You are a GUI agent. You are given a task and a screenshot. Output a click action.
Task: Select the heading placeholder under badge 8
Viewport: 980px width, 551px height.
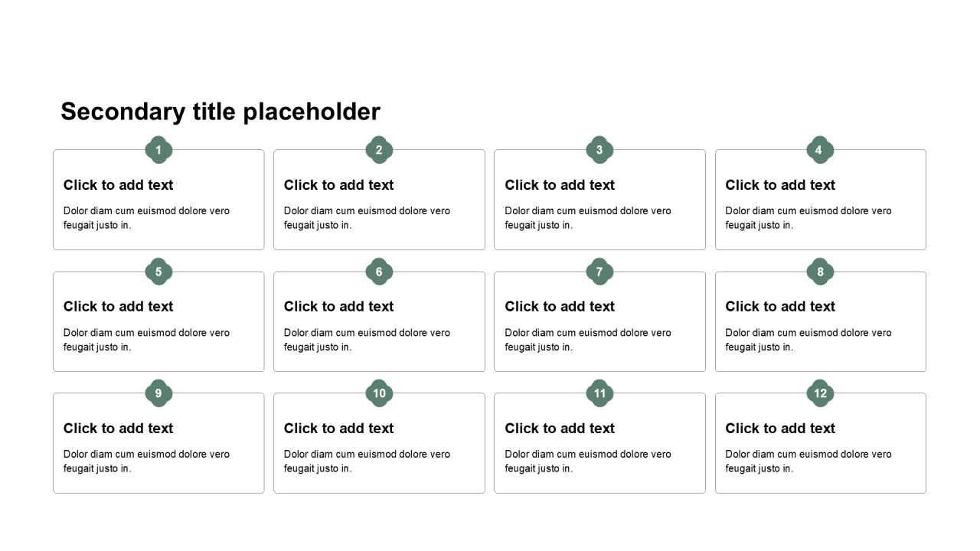tap(780, 307)
